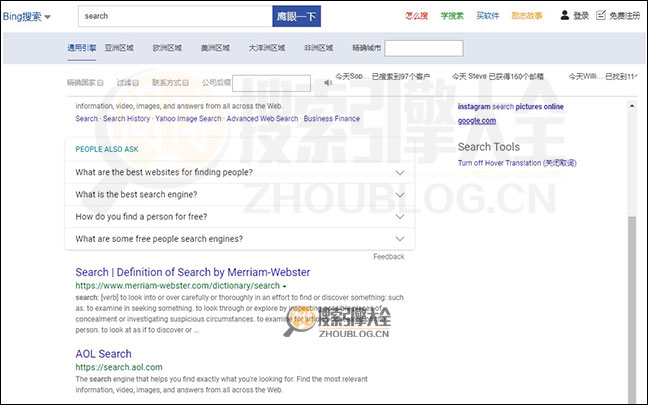Screen dimensions: 648x405
Task: Select the 大洋洲区域 tab
Action: pyautogui.click(x=267, y=48)
